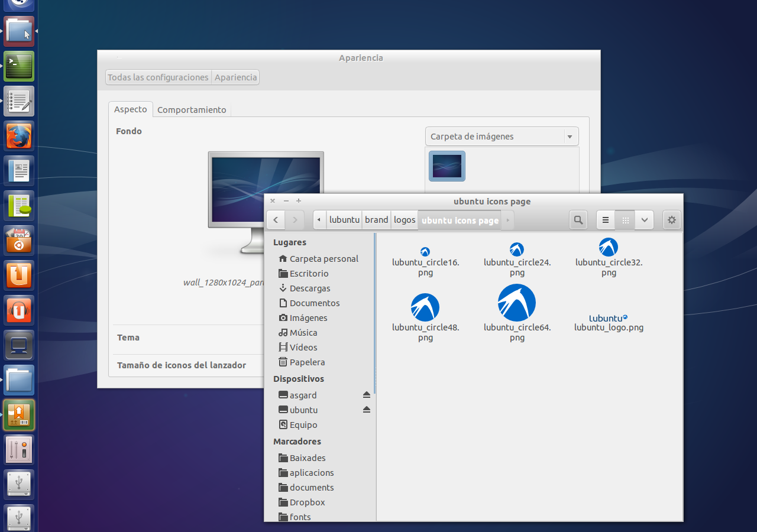The width and height of the screenshot is (757, 532).
Task: Select lubuntu_logo.png file
Action: [609, 323]
